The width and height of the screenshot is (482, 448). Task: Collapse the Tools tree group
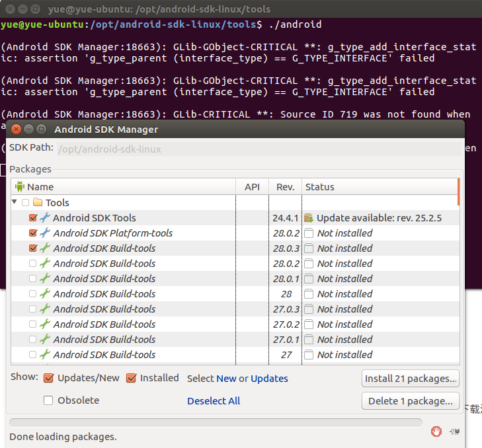point(14,202)
